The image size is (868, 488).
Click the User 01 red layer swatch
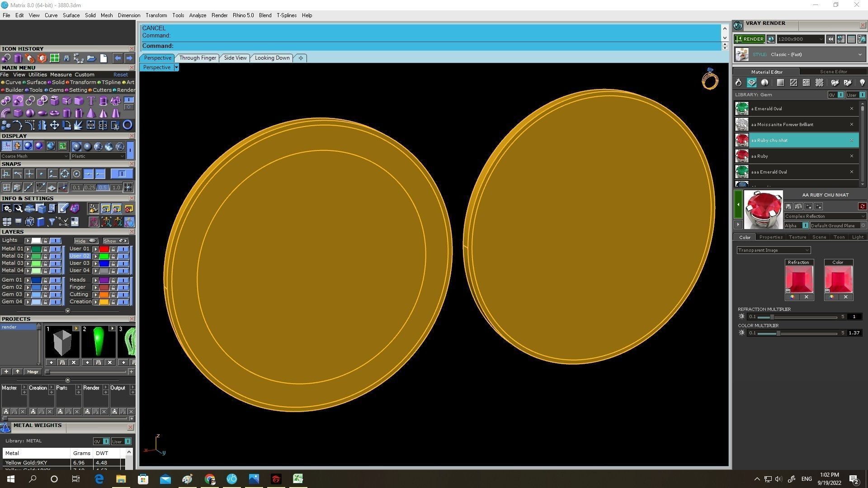(x=104, y=249)
